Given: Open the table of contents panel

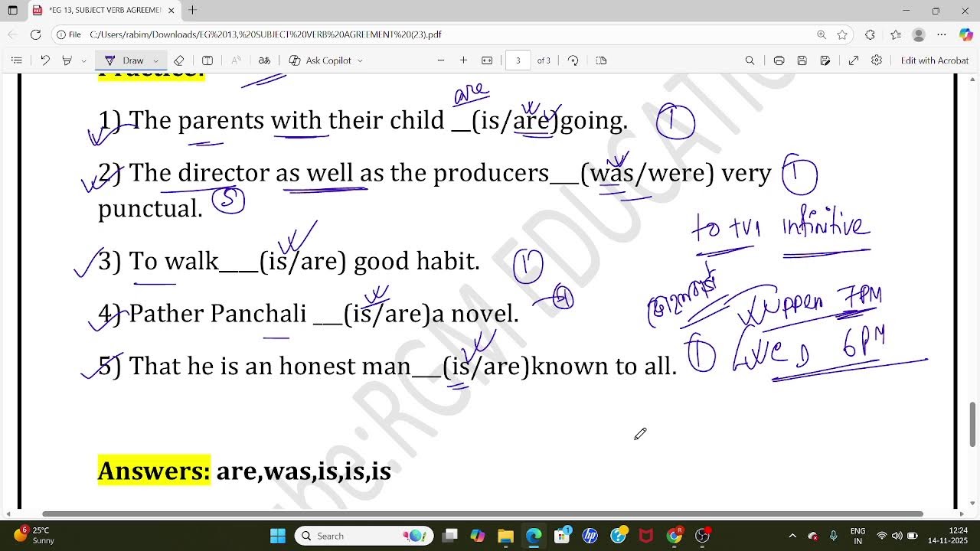Looking at the screenshot, I should 16,60.
